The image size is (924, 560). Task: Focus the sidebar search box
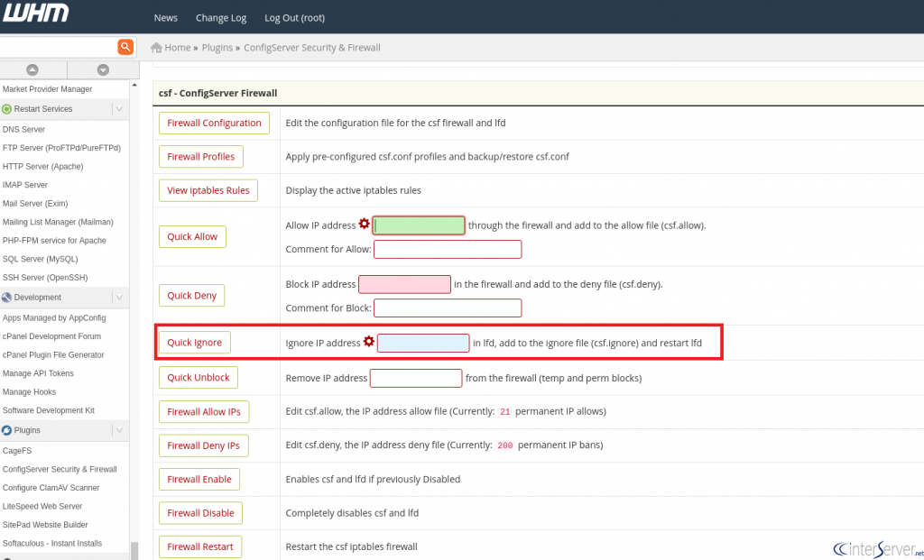[x=58, y=47]
